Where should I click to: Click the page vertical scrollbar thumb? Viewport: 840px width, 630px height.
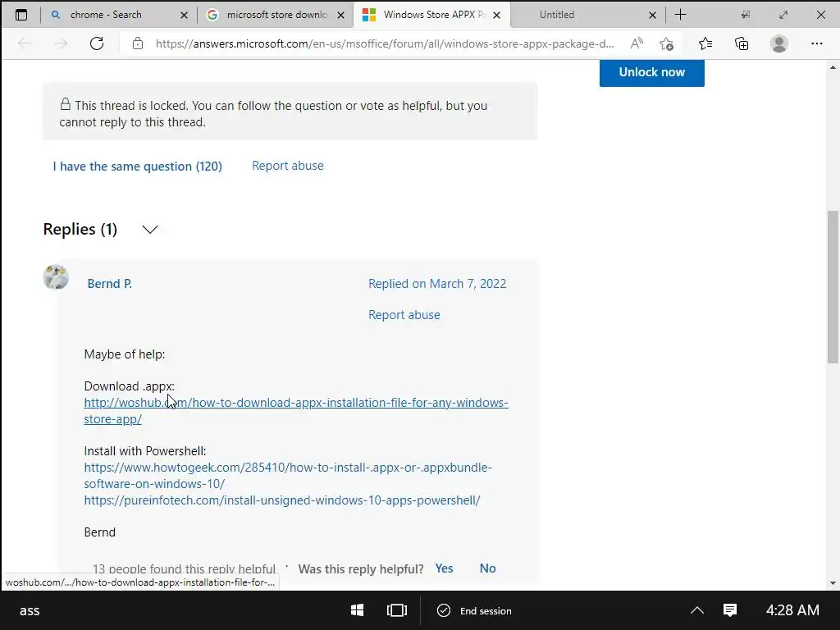[x=833, y=286]
